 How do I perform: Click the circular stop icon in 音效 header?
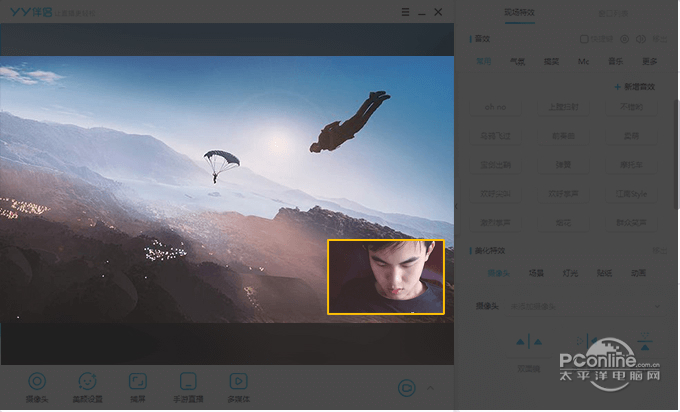pos(624,39)
